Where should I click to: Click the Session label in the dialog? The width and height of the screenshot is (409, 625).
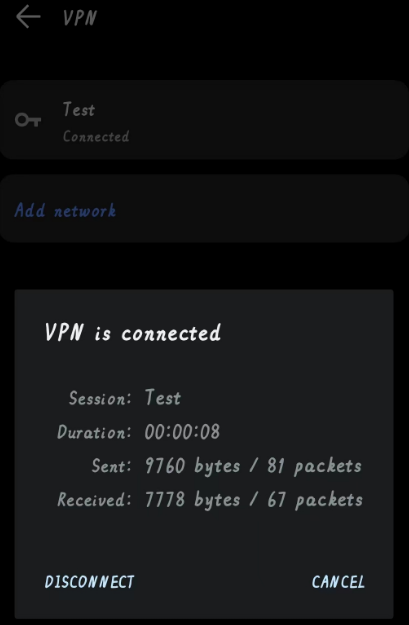pos(100,398)
